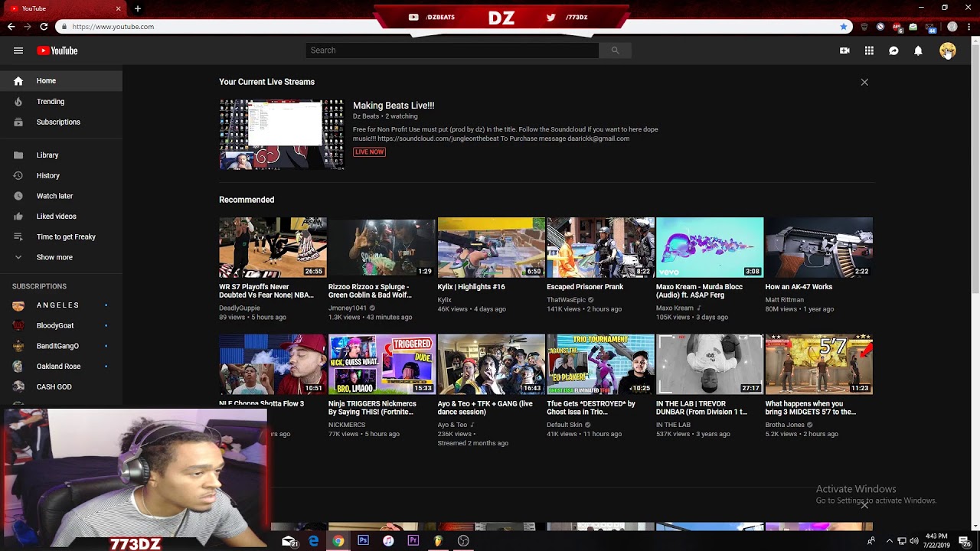Click the search magnifier button
This screenshot has width=980, height=551.
pyautogui.click(x=615, y=51)
